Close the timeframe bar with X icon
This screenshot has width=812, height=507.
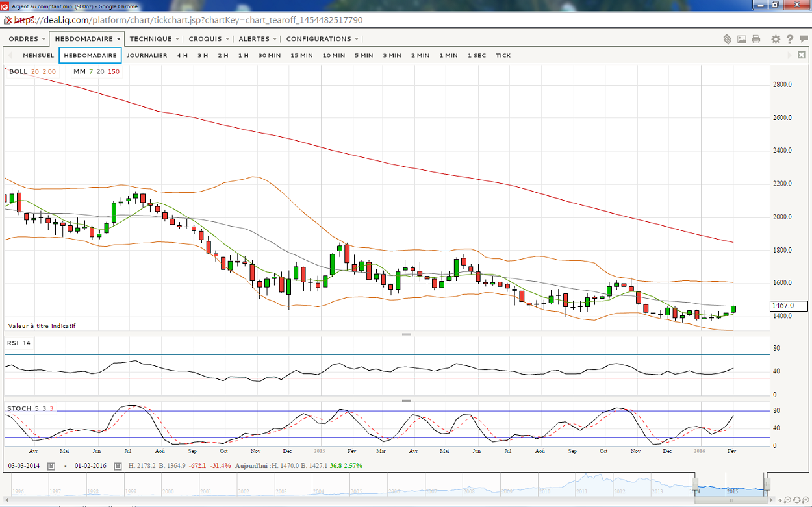pos(802,55)
